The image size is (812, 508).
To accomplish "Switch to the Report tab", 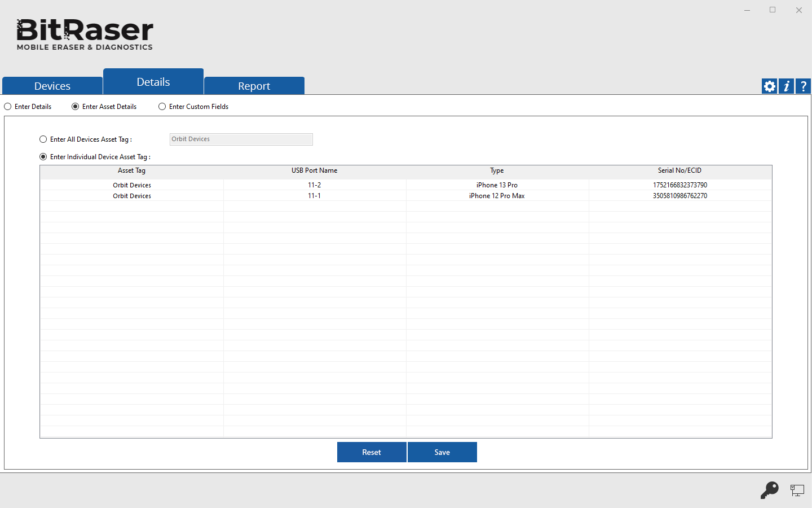I will point(254,86).
